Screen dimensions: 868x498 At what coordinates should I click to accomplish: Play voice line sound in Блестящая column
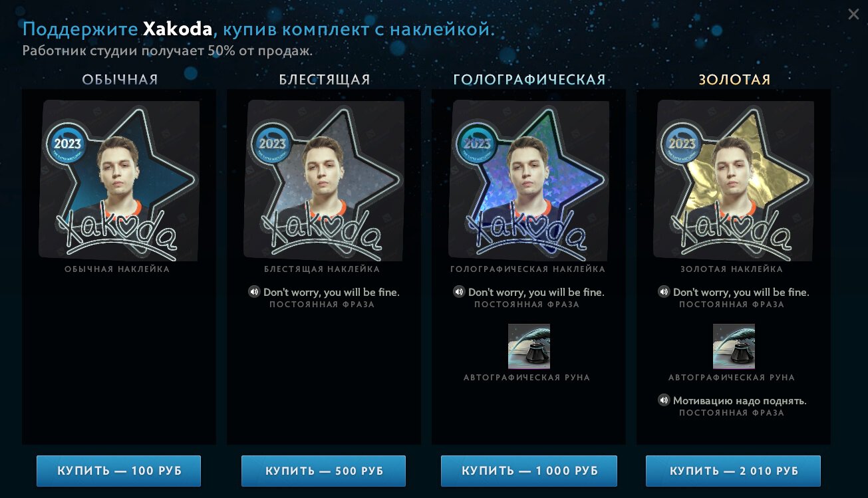pos(254,292)
